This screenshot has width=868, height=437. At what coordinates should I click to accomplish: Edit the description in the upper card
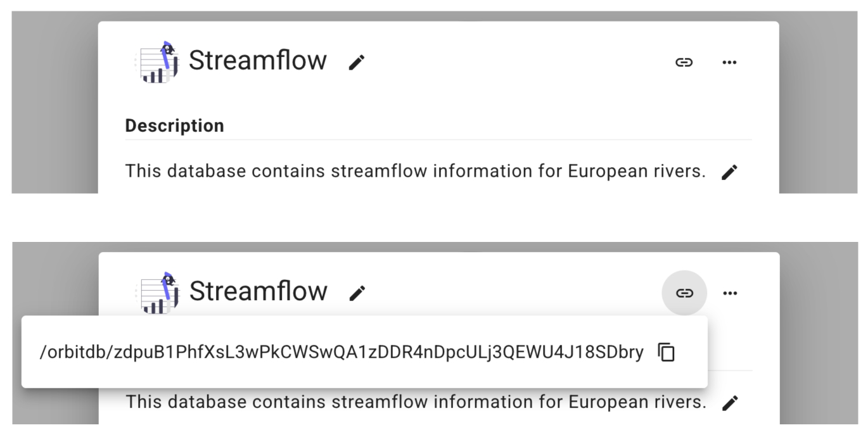[x=730, y=172]
